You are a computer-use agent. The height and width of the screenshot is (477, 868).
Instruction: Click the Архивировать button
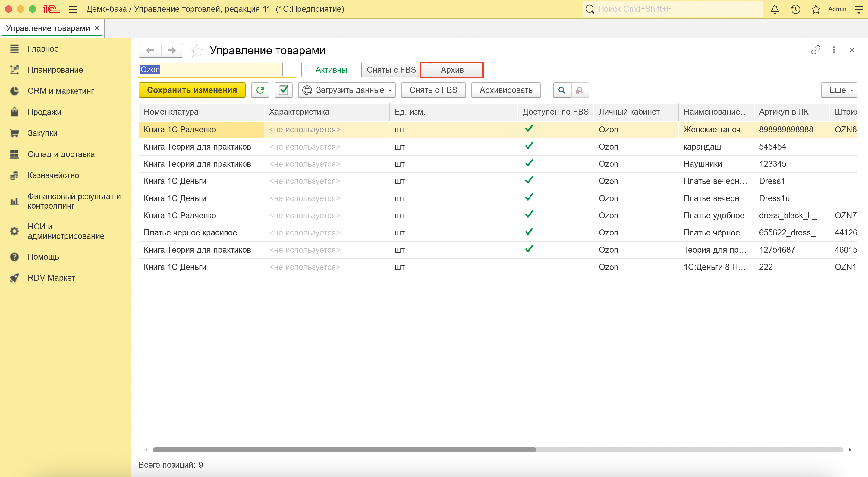point(505,90)
